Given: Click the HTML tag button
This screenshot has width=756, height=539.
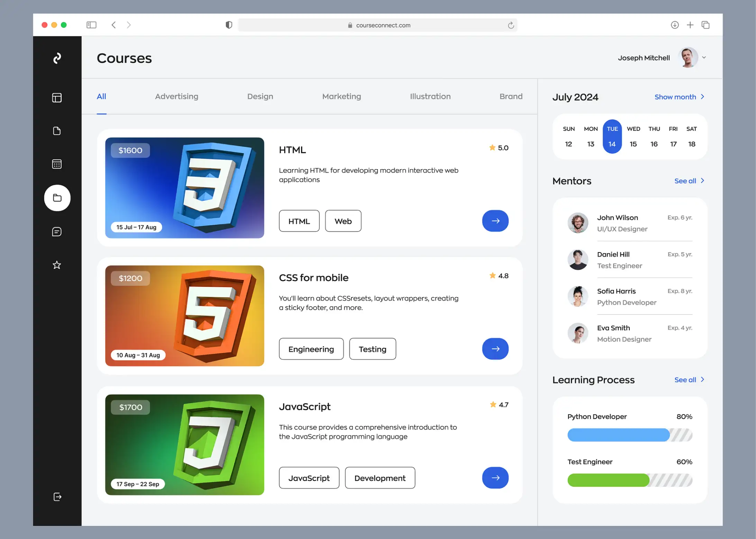Looking at the screenshot, I should [299, 221].
